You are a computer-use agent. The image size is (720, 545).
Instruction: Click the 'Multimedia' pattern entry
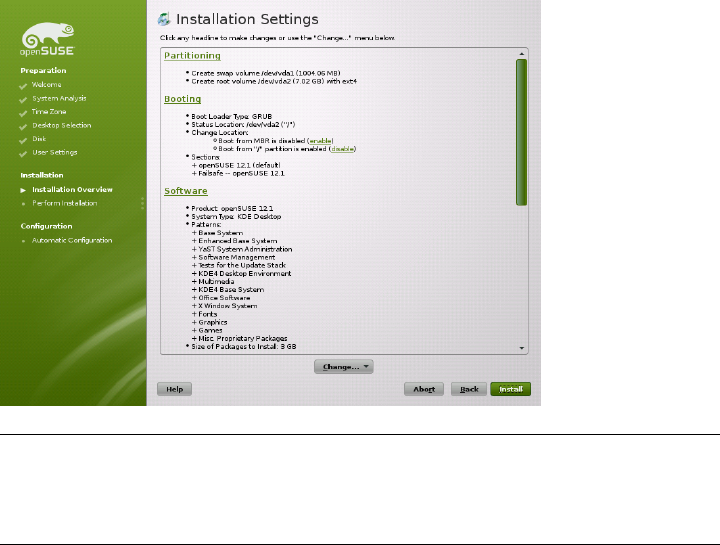tap(216, 282)
